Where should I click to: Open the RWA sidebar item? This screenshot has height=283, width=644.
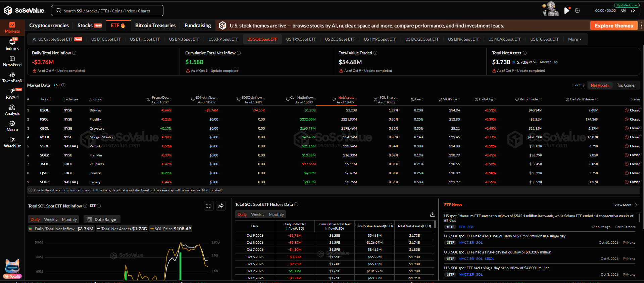(12, 94)
